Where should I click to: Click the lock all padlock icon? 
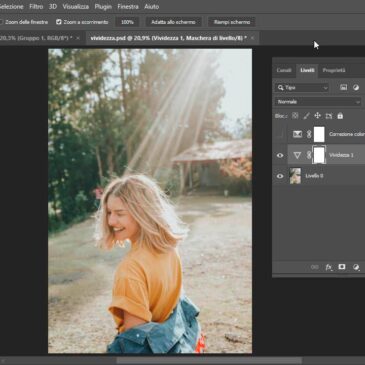point(340,116)
